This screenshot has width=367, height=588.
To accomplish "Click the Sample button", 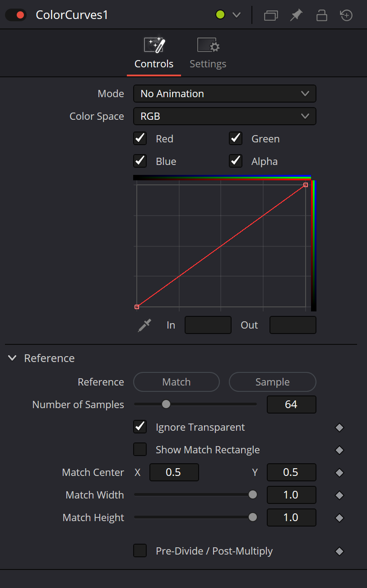I will coord(273,382).
